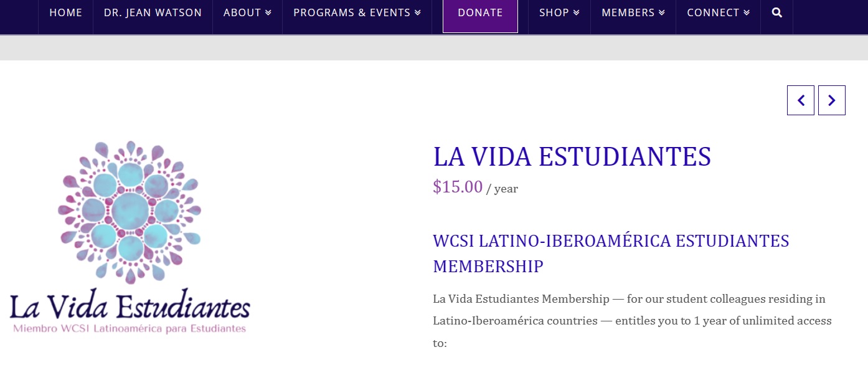Click the WCSI Latino-Iberoamérica Estudiantes Membership heading
Screen dimensions: 868x370
coord(611,254)
